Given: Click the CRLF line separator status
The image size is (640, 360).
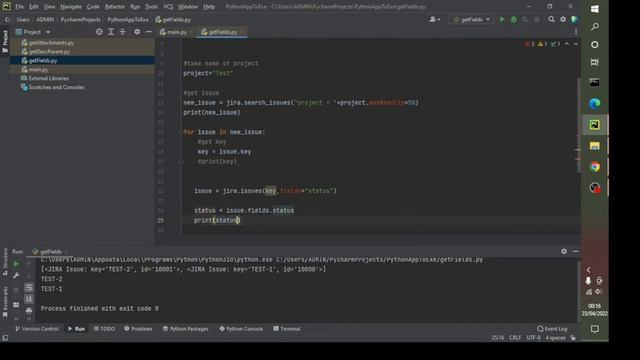Looking at the screenshot, I should [x=515, y=338].
